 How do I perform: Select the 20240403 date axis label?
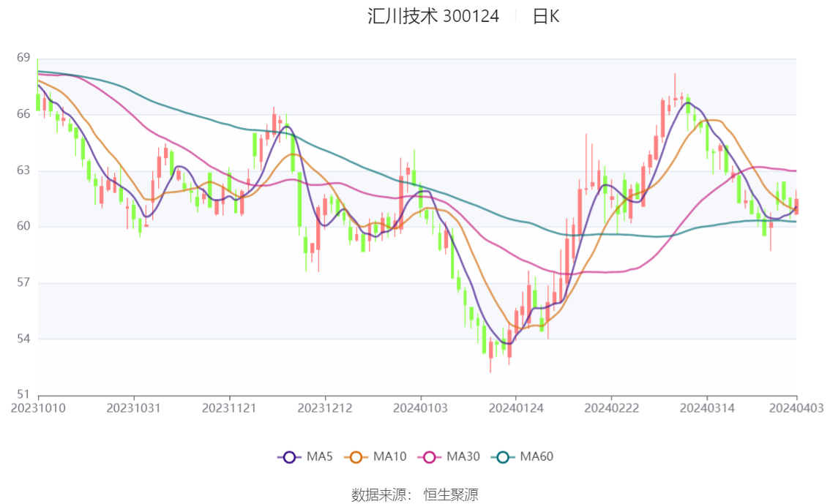[x=796, y=408]
